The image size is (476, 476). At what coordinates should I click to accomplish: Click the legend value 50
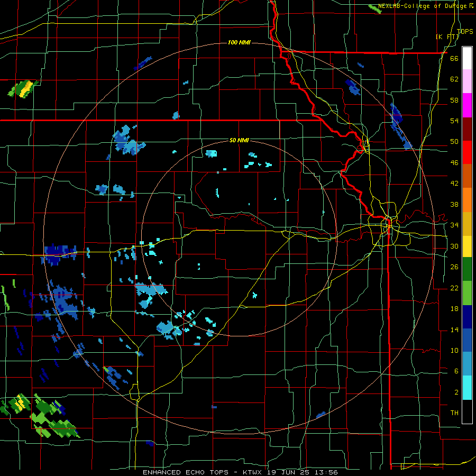[454, 141]
